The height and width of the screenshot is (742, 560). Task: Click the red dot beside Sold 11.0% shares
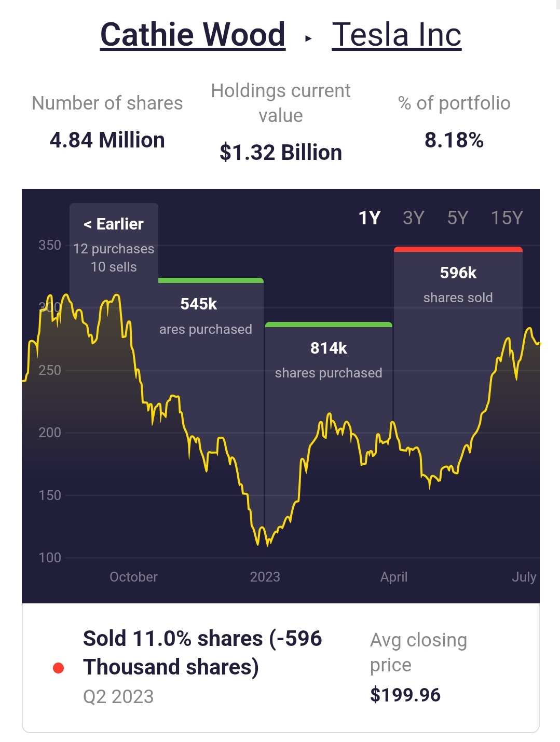(59, 668)
